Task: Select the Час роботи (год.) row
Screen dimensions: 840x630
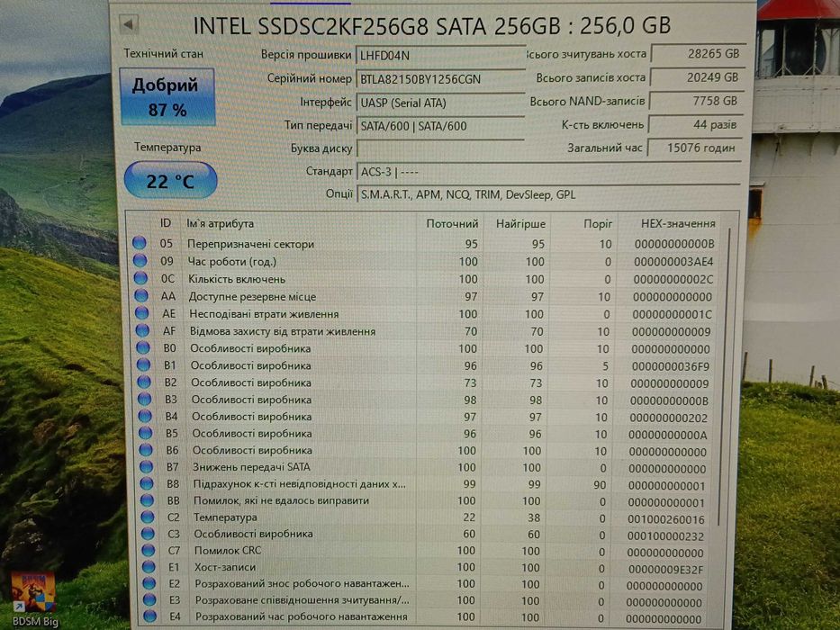Action: coord(423,261)
